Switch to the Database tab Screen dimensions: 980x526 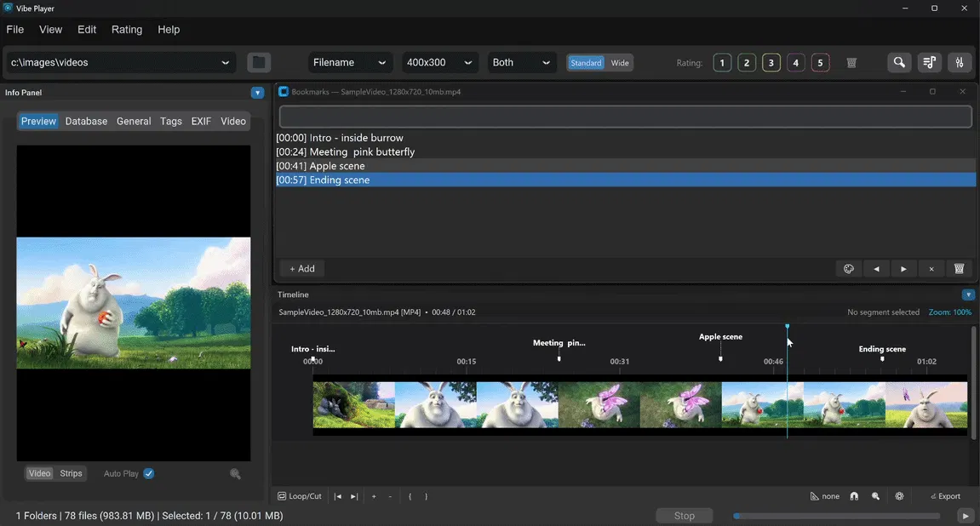point(86,121)
